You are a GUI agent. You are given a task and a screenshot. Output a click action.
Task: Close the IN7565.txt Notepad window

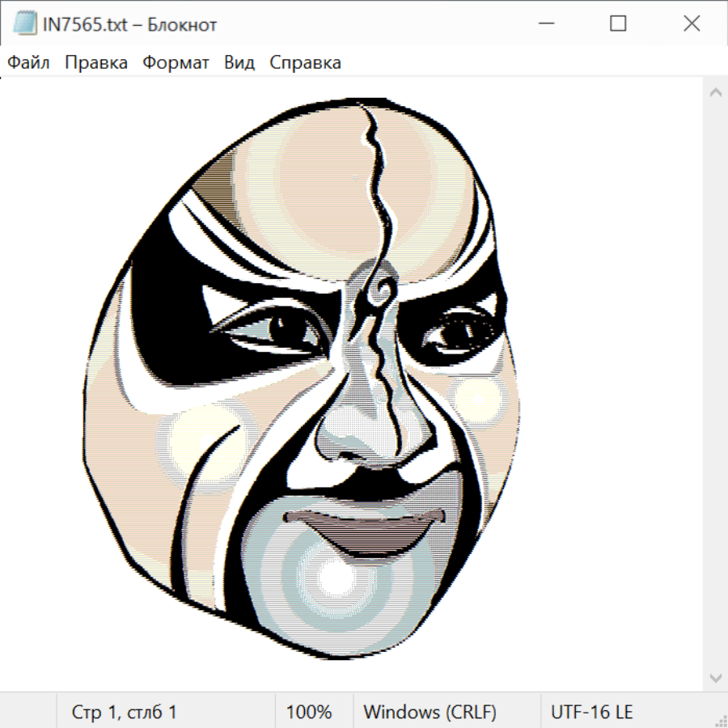(x=692, y=24)
